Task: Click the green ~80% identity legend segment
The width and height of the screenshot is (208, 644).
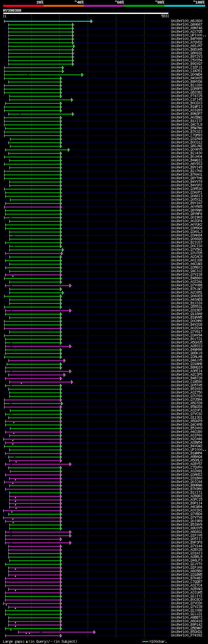Action: (x=144, y=6)
